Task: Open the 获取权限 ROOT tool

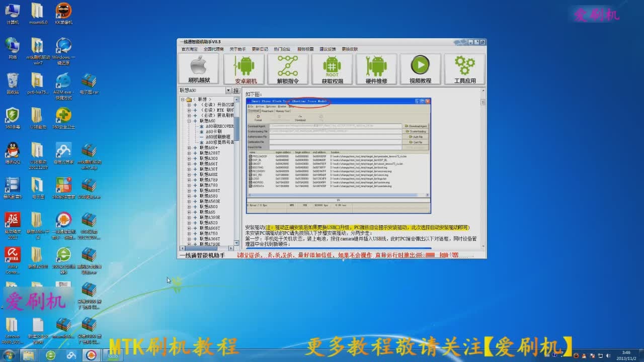Action: [332, 69]
